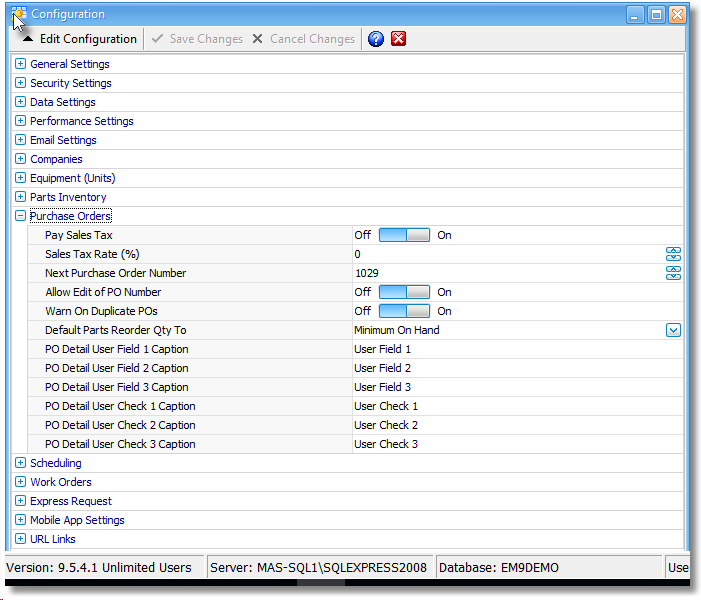Select the Next Purchase Order Number label
This screenshot has height=600, width=701.
(115, 273)
